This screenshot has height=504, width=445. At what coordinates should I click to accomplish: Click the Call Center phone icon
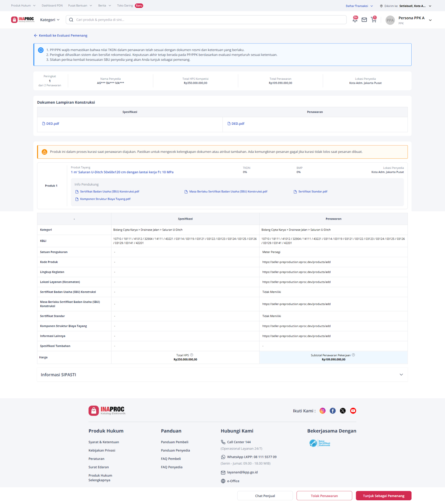(x=223, y=442)
